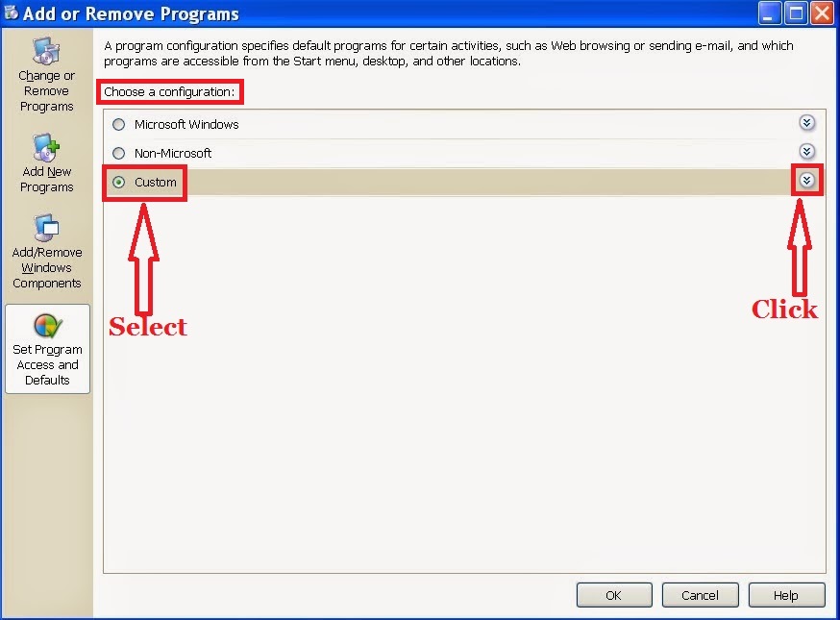Select the Set Program Access and Defaults icon
This screenshot has height=620, width=840.
47,326
